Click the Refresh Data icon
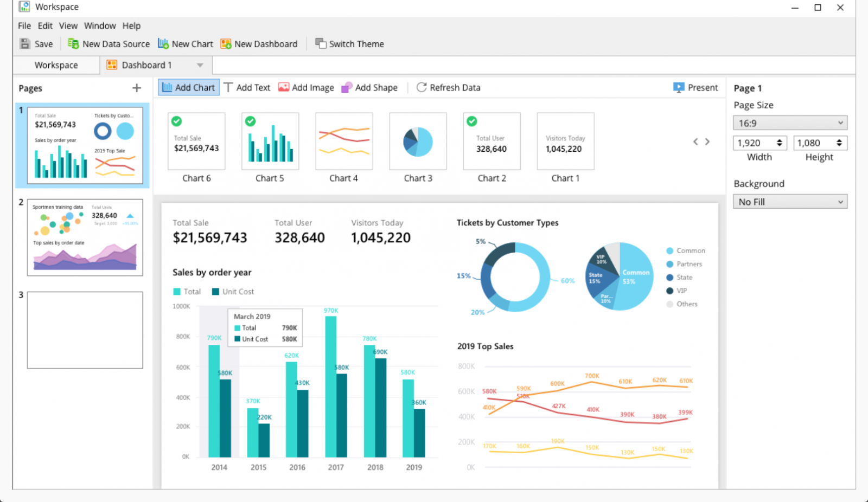The image size is (868, 502). click(421, 87)
